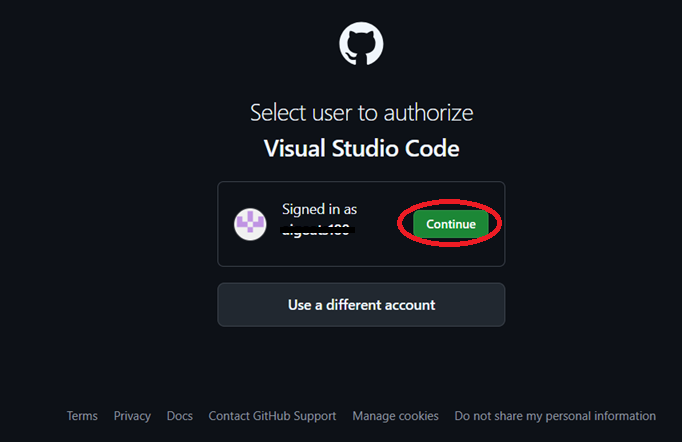Click the GitHub Octocat logo
684x442 pixels.
pos(361,45)
